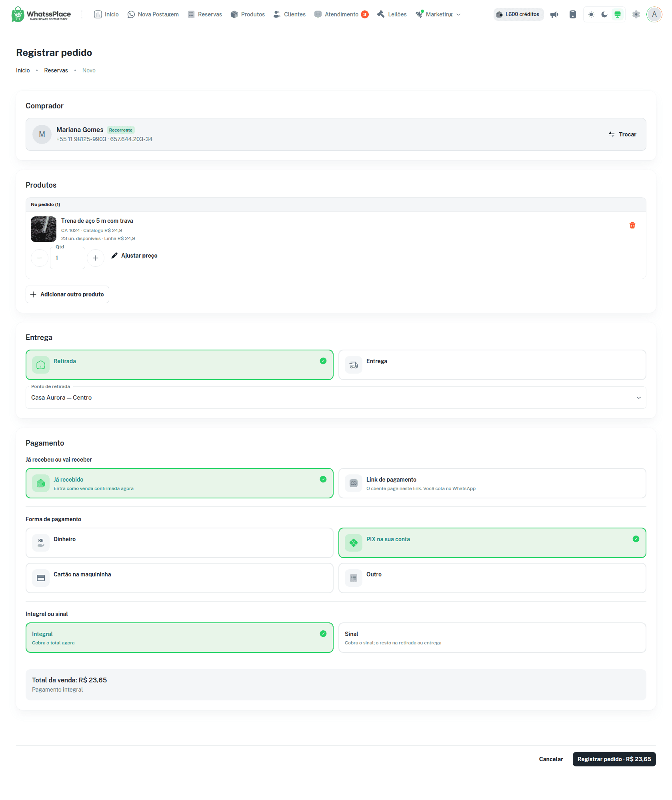This screenshot has width=672, height=800.
Task: Open Produtos in top navigation
Action: pos(248,14)
